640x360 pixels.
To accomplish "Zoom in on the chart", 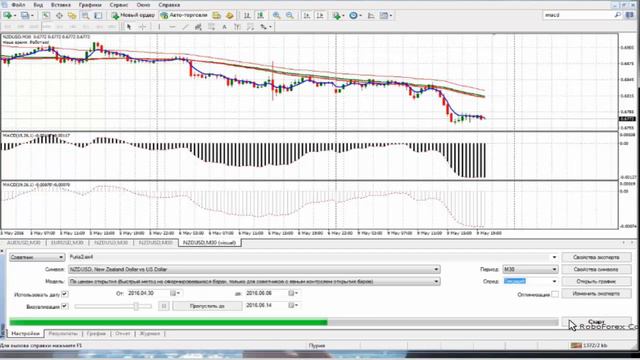I will click(x=276, y=15).
